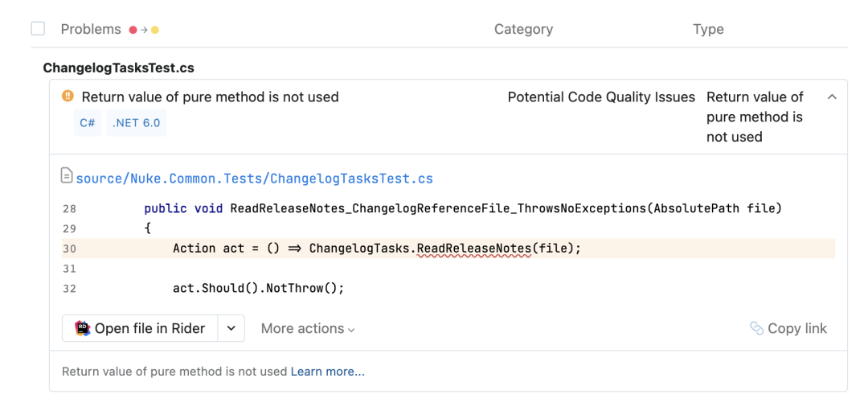This screenshot has width=868, height=407.
Task: Sort by Type column header
Action: pos(709,29)
